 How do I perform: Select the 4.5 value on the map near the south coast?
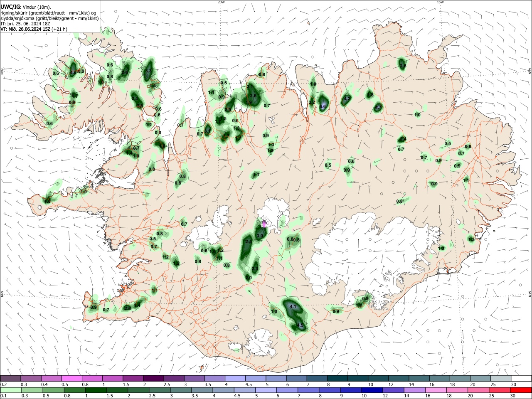tap(300, 325)
